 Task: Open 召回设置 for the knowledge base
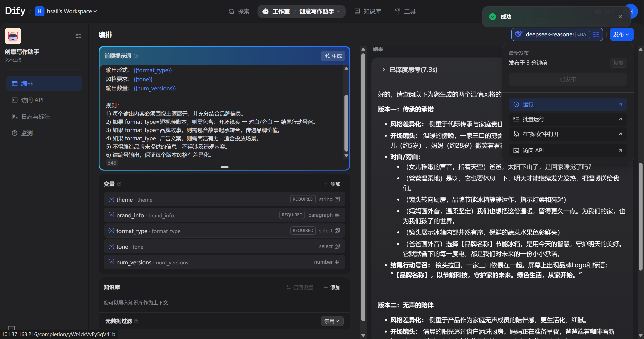(300, 287)
